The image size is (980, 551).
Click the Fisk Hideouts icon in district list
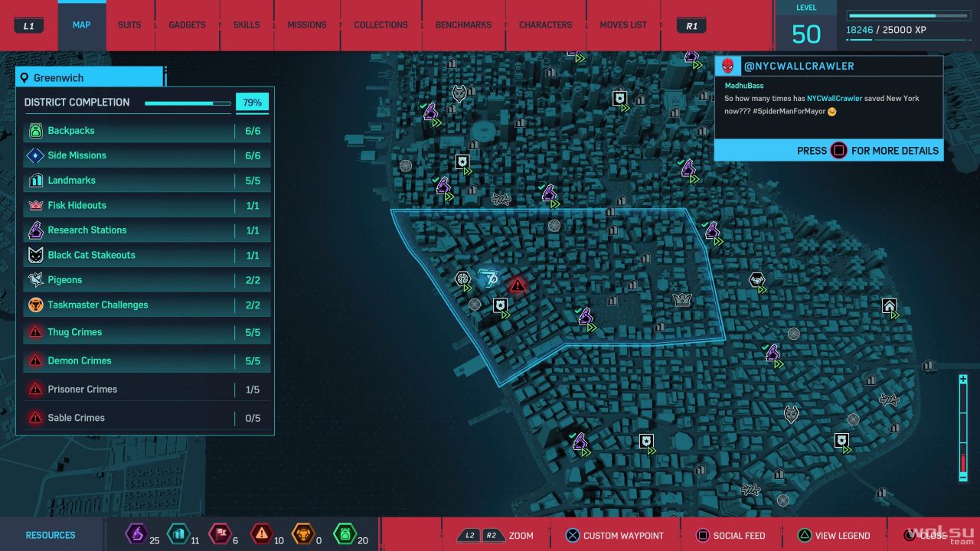click(x=35, y=206)
